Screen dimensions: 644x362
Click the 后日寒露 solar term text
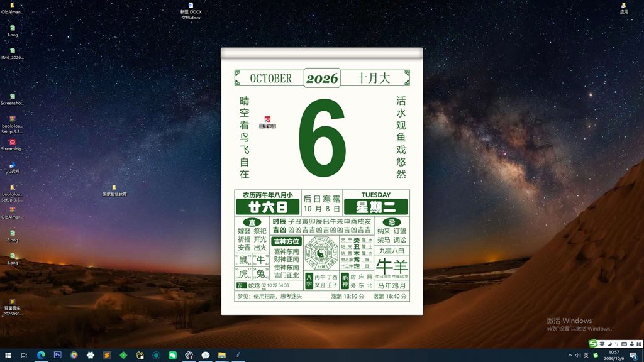pyautogui.click(x=322, y=199)
